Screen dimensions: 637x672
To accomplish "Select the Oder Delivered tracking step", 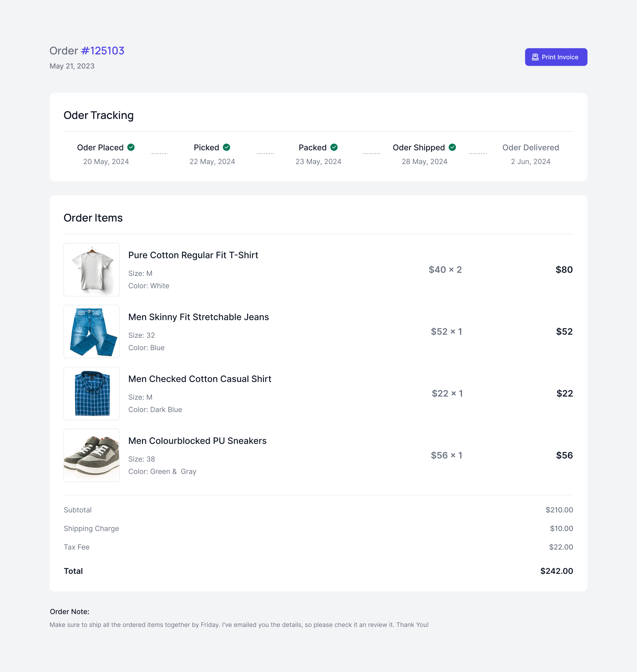I will (x=530, y=148).
